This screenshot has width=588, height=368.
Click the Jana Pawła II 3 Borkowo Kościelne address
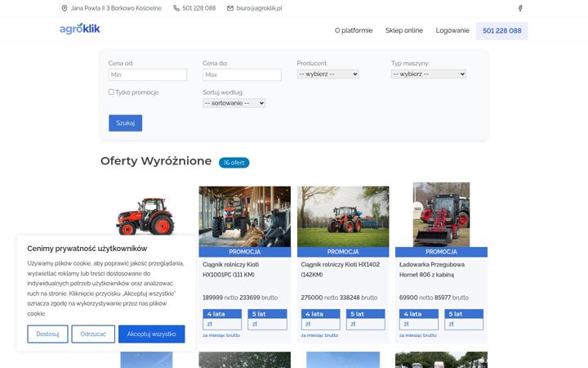(116, 8)
